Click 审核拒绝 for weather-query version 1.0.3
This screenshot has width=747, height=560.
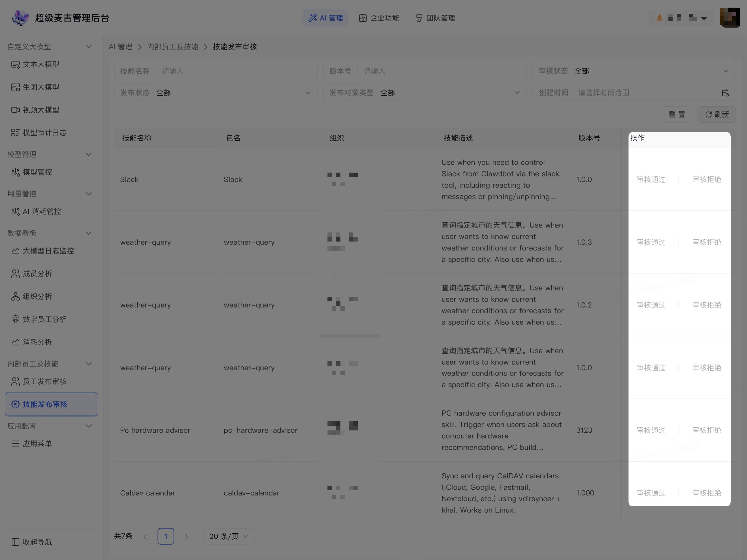point(707,242)
